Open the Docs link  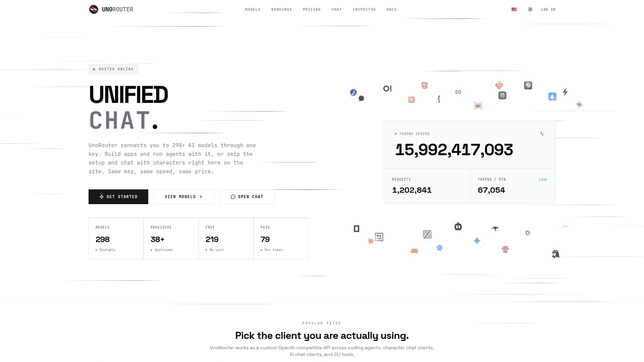coord(391,9)
